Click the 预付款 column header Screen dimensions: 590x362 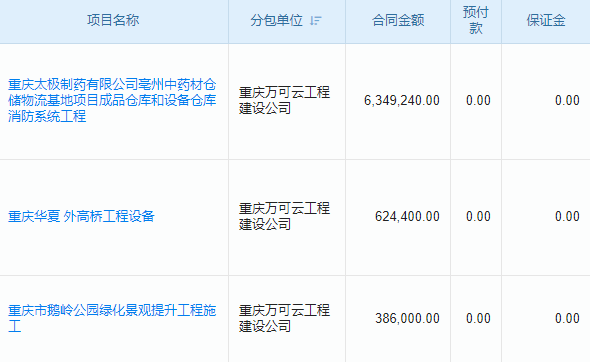tap(476, 20)
